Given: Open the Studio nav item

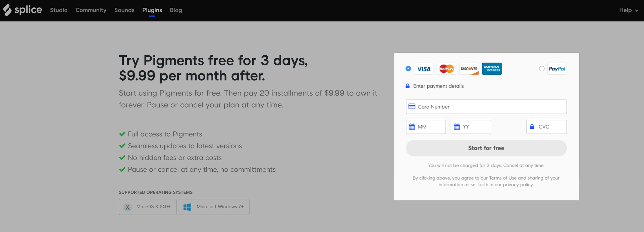Looking at the screenshot, I should (x=59, y=10).
